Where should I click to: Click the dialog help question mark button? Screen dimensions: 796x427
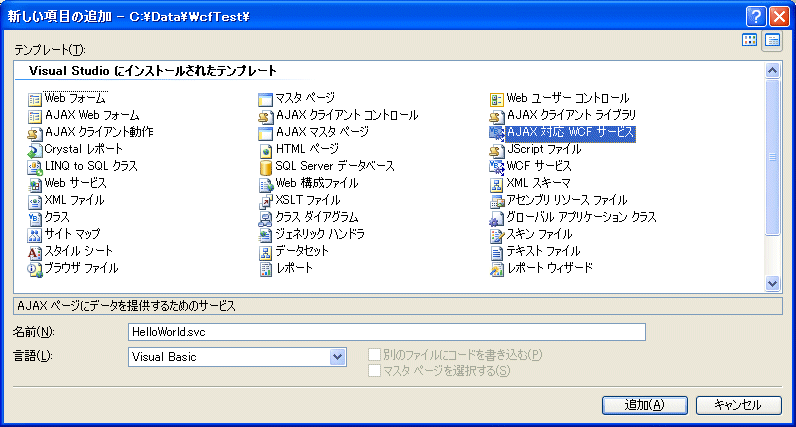coord(756,17)
